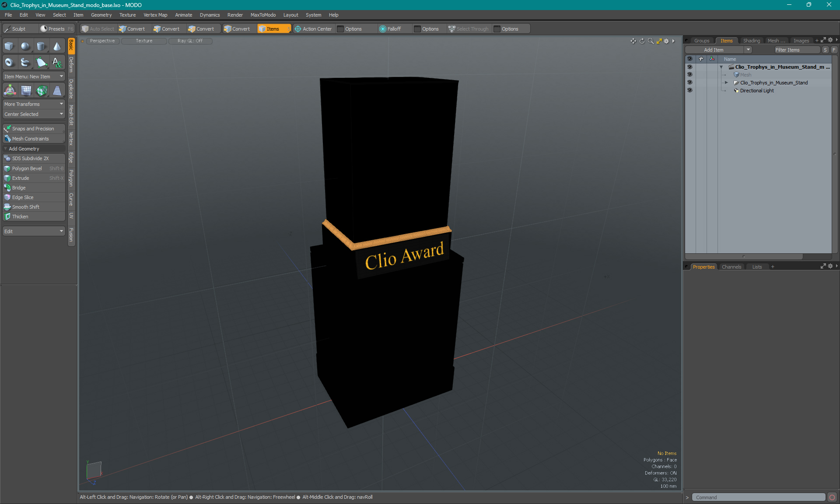840x504 pixels.
Task: Activate the Bridge tool
Action: coord(34,188)
